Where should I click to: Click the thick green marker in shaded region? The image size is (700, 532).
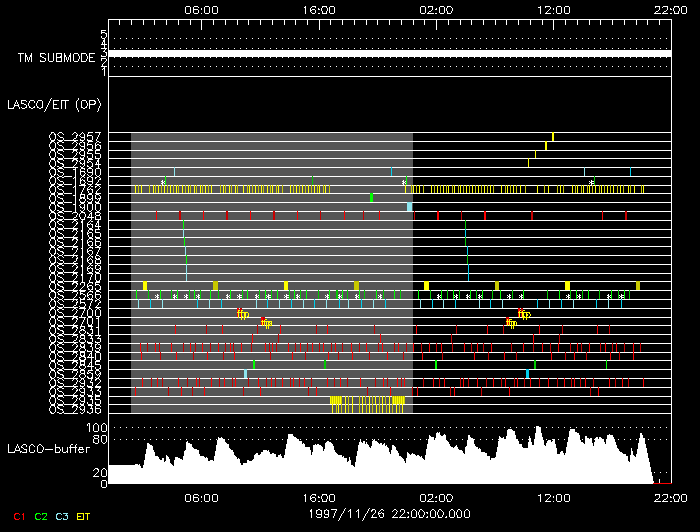coord(371,197)
